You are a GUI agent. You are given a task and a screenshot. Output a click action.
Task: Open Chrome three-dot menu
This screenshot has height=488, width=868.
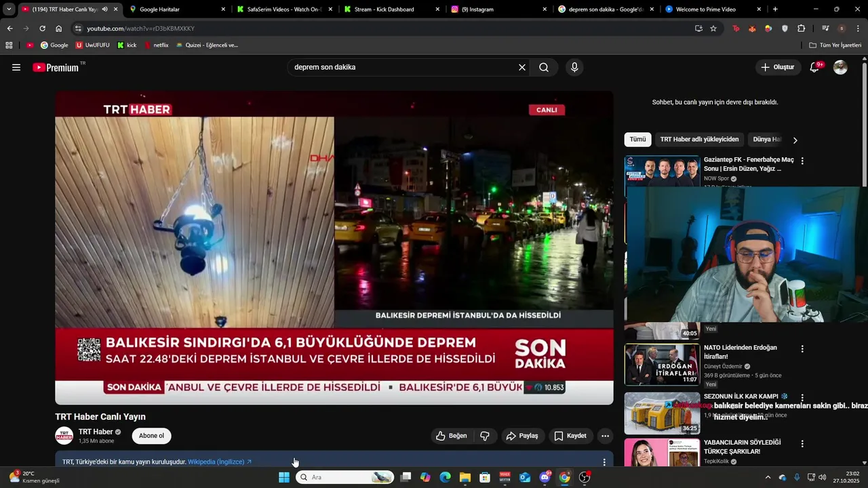(858, 28)
